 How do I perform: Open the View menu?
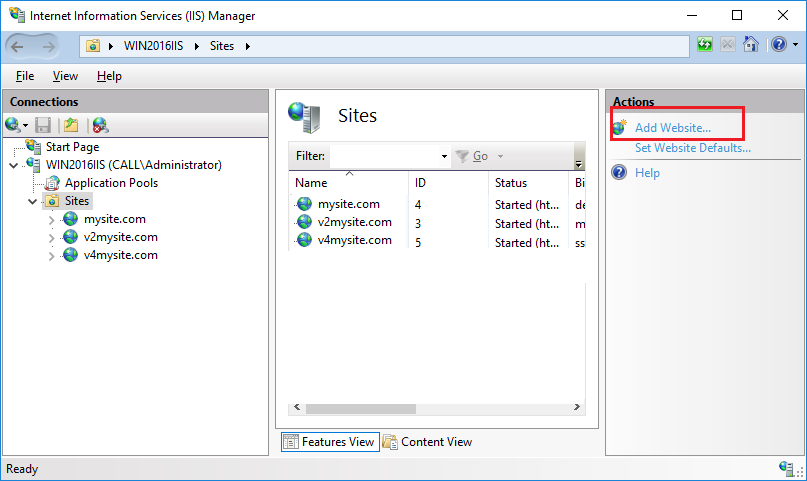click(x=65, y=76)
